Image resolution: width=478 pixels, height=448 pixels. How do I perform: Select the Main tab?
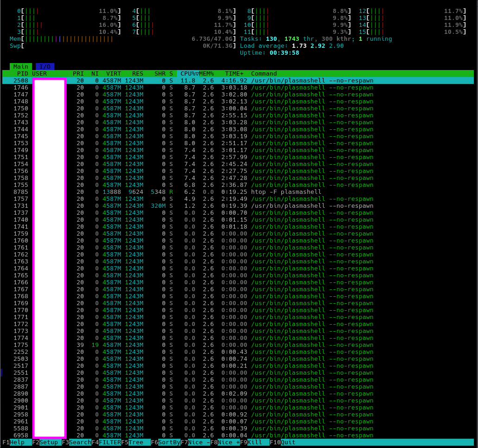point(21,67)
